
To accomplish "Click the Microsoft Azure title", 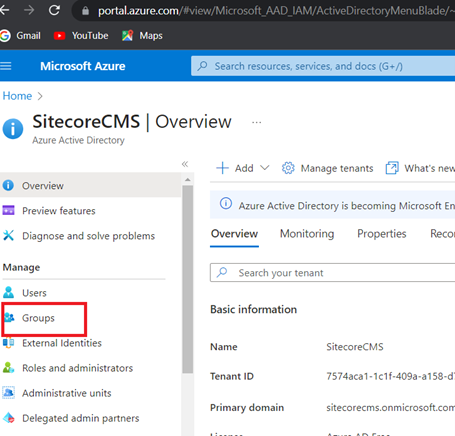I will click(83, 66).
